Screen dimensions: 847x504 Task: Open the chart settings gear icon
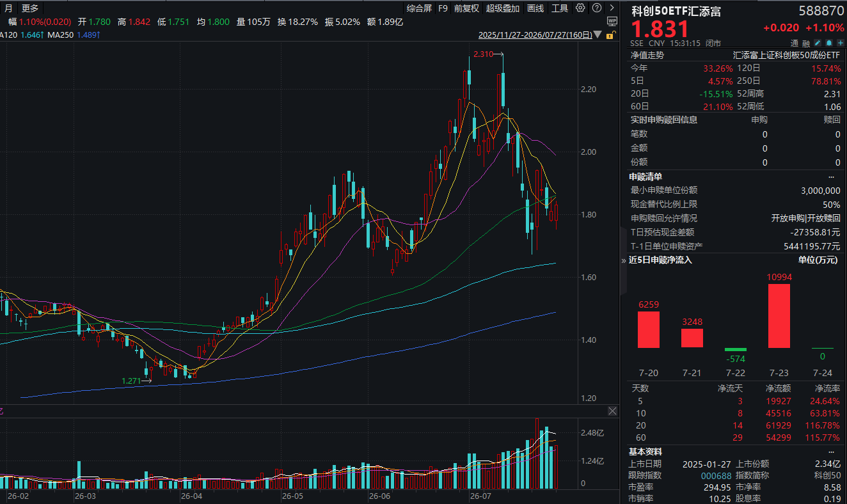coord(580,8)
